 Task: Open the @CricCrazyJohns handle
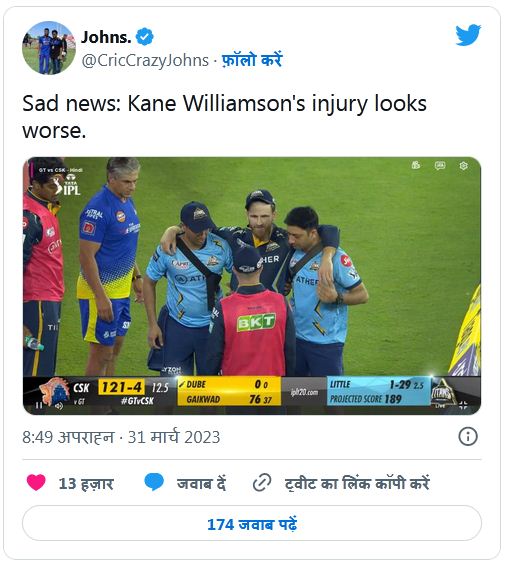point(145,60)
